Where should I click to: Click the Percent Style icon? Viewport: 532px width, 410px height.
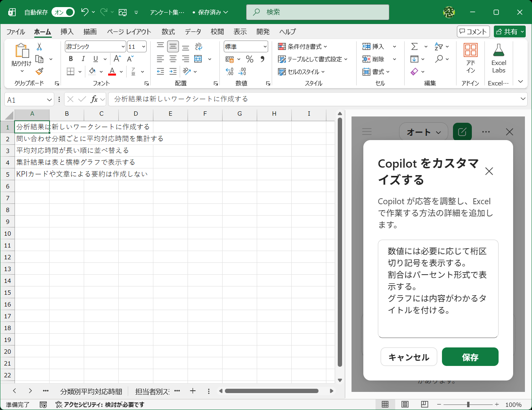pos(250,59)
